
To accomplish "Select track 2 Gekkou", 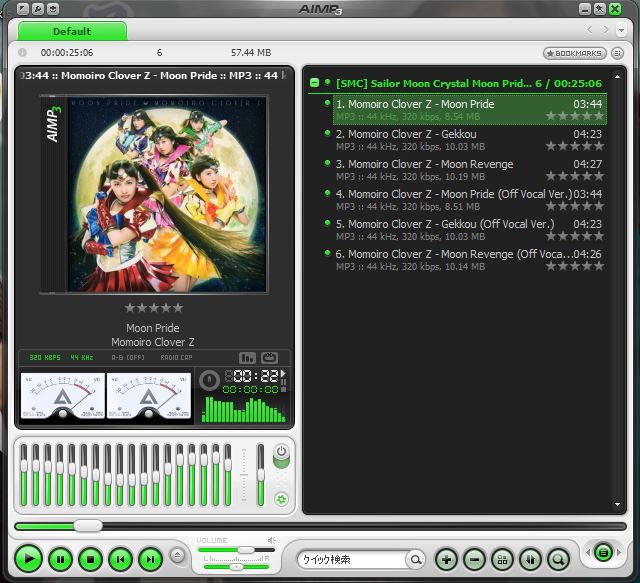I will (x=469, y=140).
